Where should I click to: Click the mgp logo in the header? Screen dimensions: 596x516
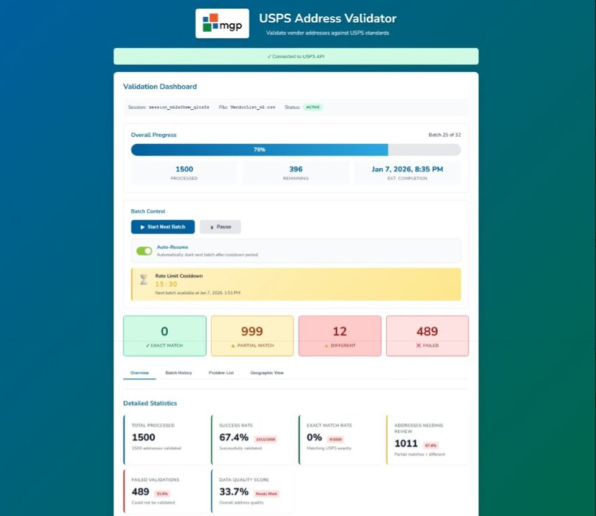pyautogui.click(x=222, y=24)
